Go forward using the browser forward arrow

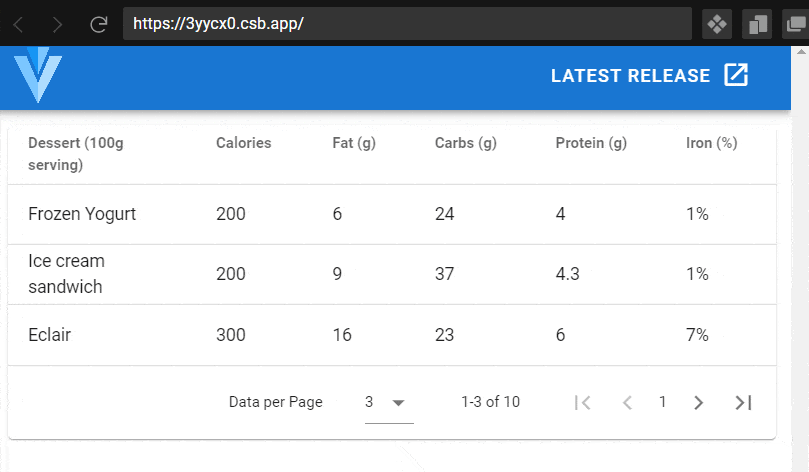pos(58,24)
